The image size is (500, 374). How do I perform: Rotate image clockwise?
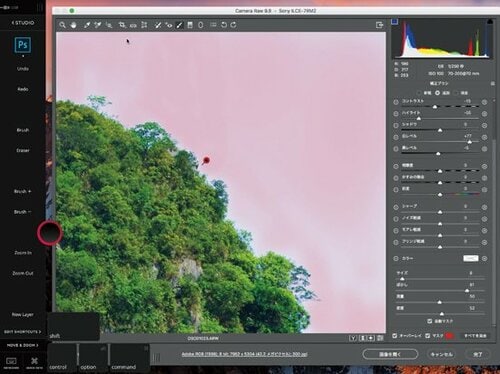[x=234, y=25]
